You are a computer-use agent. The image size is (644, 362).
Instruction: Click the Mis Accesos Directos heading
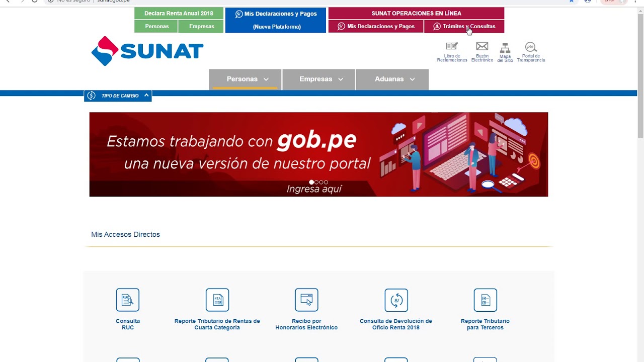125,234
